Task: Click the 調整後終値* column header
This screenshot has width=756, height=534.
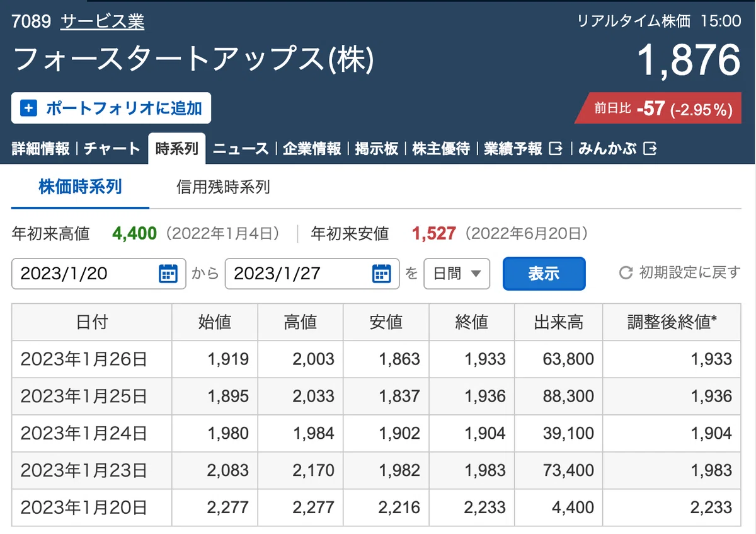Action: point(672,322)
